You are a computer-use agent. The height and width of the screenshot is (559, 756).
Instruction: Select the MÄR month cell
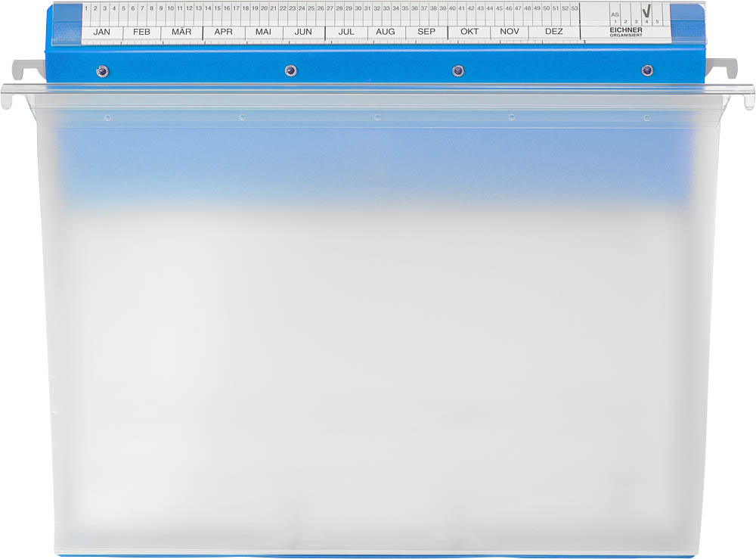coord(181,32)
